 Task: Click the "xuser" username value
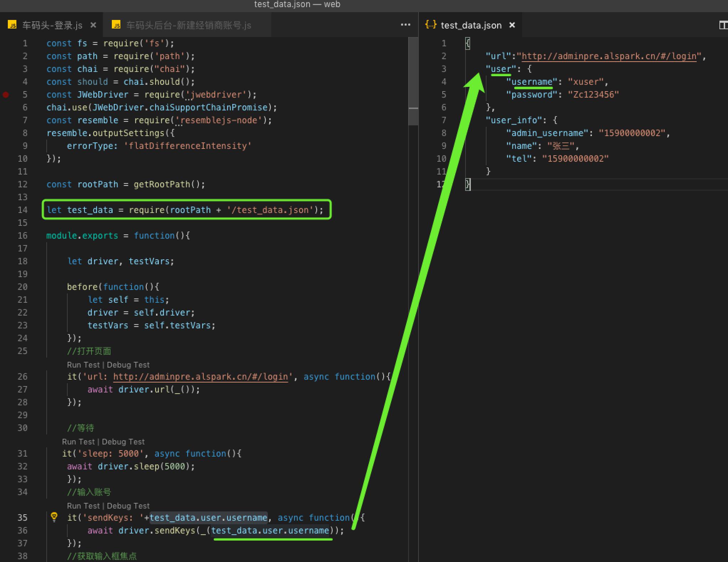[586, 82]
